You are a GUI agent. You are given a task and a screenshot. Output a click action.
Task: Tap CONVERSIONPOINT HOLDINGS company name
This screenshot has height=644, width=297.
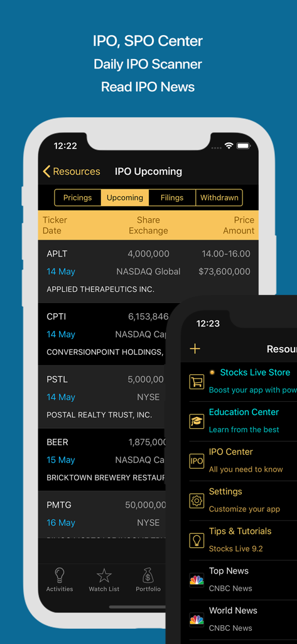105,352
